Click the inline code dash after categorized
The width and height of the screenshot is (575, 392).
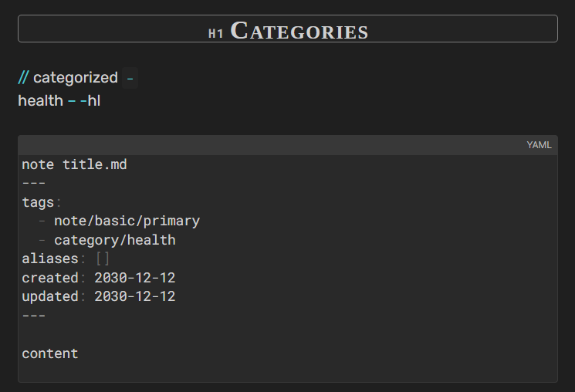pyautogui.click(x=130, y=78)
